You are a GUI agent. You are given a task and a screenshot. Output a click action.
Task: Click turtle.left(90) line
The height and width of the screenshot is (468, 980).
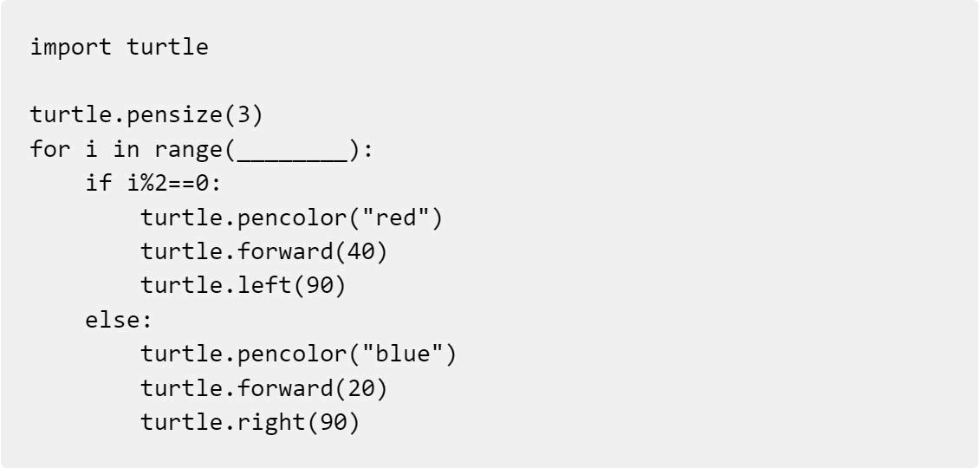pos(243,285)
